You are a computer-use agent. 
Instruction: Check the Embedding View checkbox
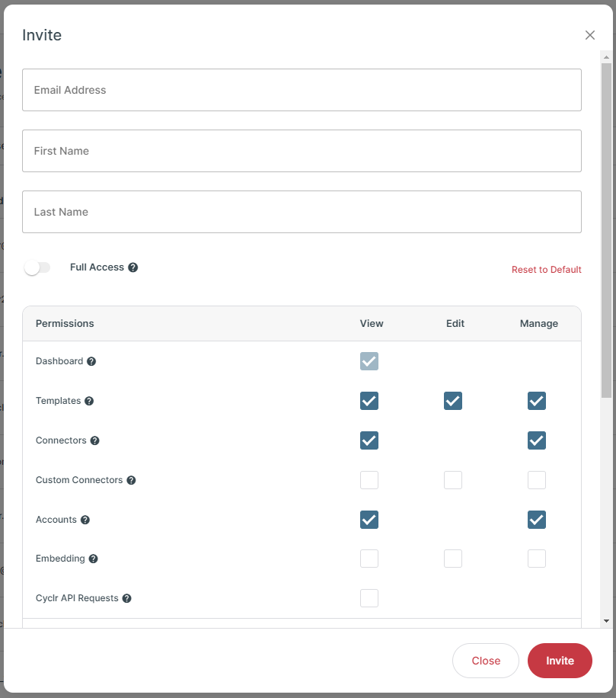(369, 559)
